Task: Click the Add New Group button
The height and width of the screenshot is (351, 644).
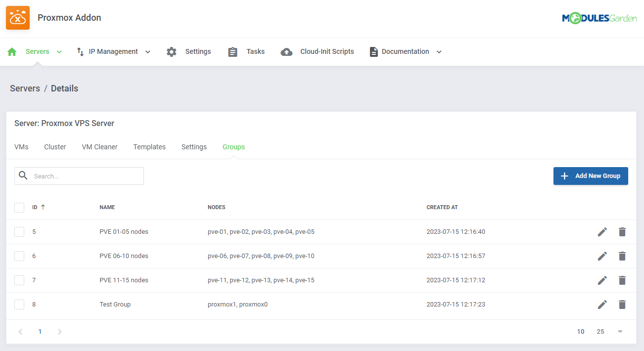Action: 591,176
